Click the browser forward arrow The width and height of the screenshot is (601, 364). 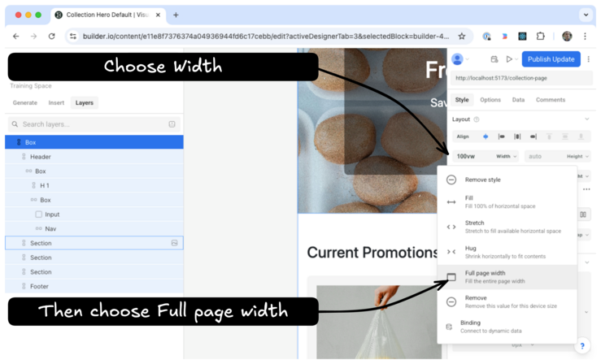click(33, 37)
